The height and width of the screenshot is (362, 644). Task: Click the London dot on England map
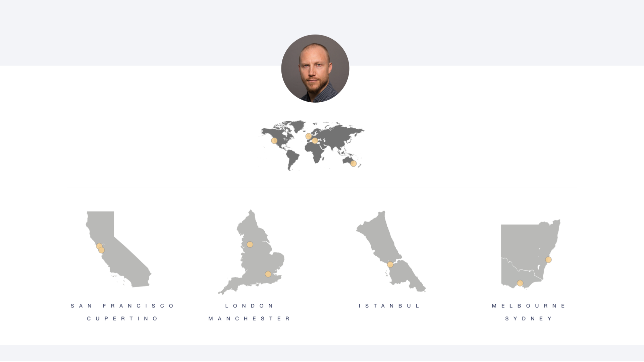click(x=268, y=274)
